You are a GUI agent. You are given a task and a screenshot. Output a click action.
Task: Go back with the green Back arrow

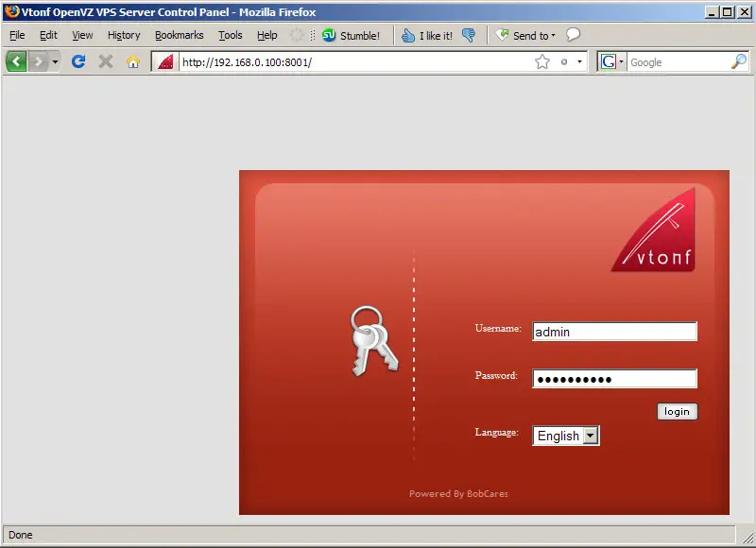16,61
